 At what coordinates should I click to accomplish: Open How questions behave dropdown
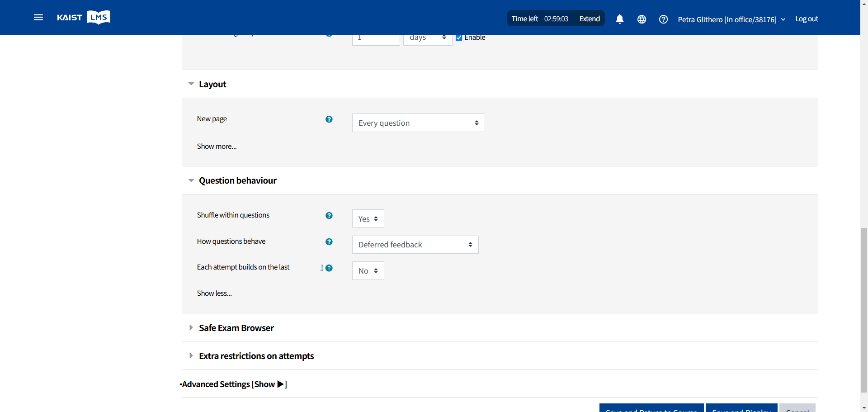click(x=415, y=245)
